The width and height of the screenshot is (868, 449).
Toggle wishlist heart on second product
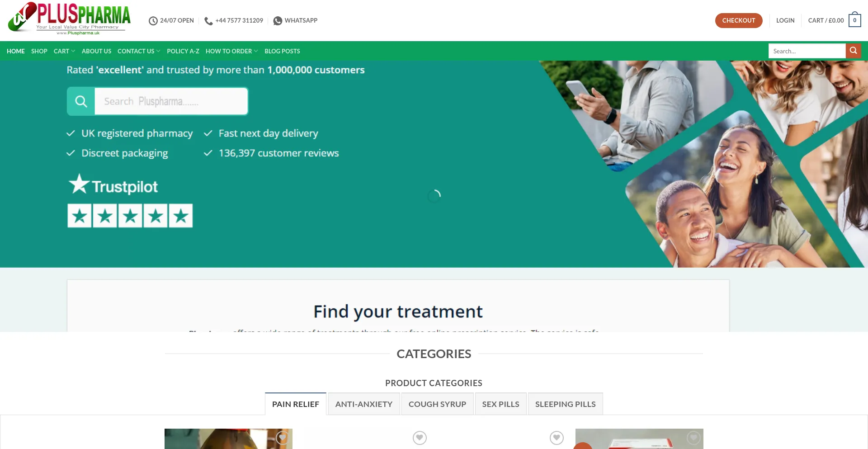[420, 438]
